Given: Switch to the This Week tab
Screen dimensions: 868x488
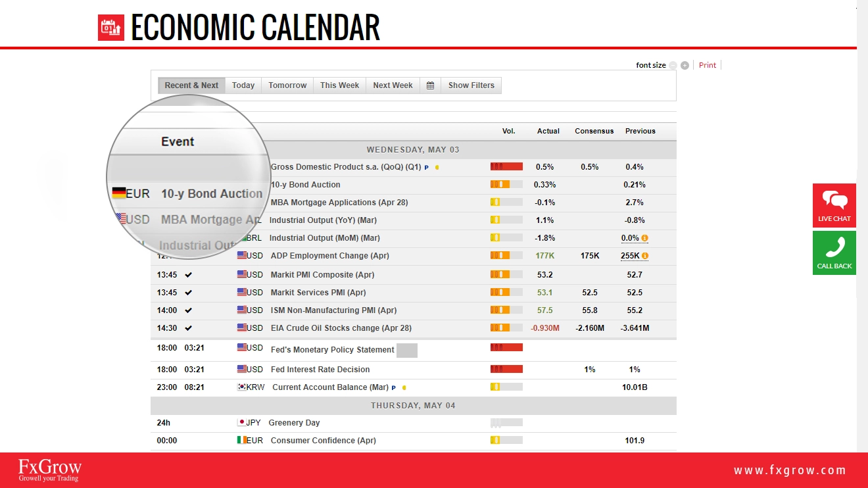Looking at the screenshot, I should [339, 85].
